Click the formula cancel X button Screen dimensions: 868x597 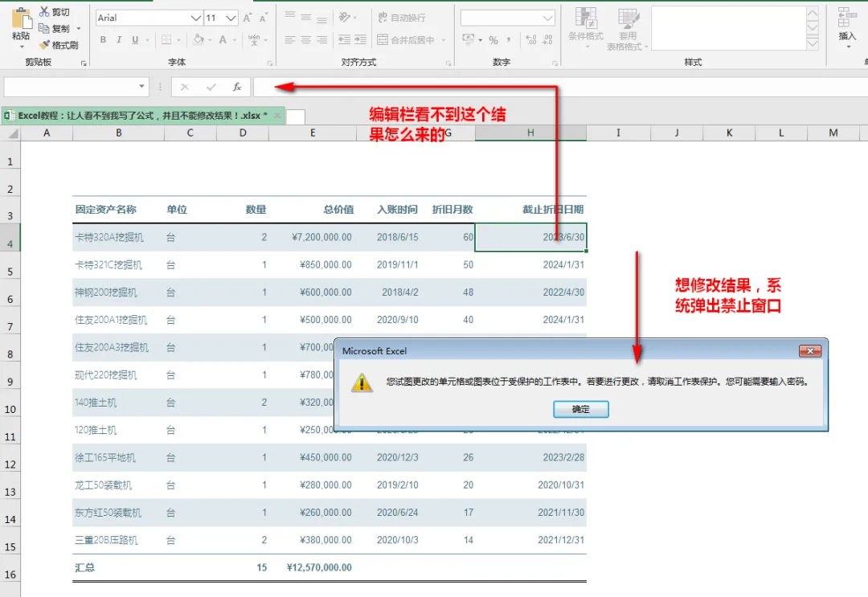coord(184,87)
